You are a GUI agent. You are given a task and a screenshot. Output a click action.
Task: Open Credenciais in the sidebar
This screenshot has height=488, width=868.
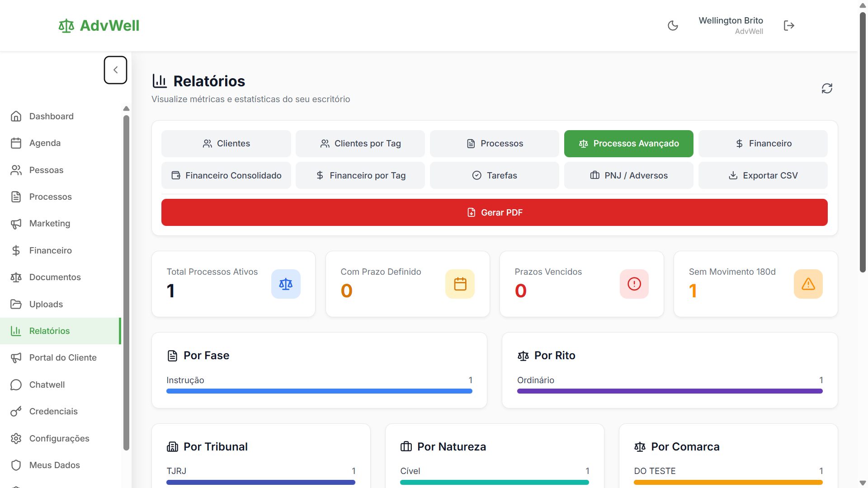(53, 411)
